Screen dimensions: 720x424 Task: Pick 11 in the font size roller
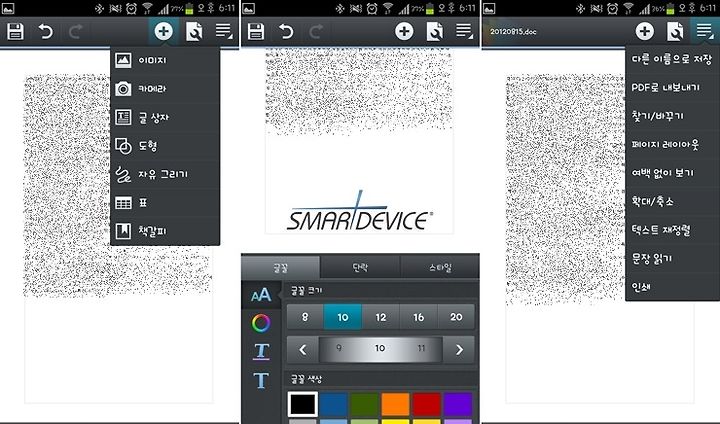click(x=421, y=348)
